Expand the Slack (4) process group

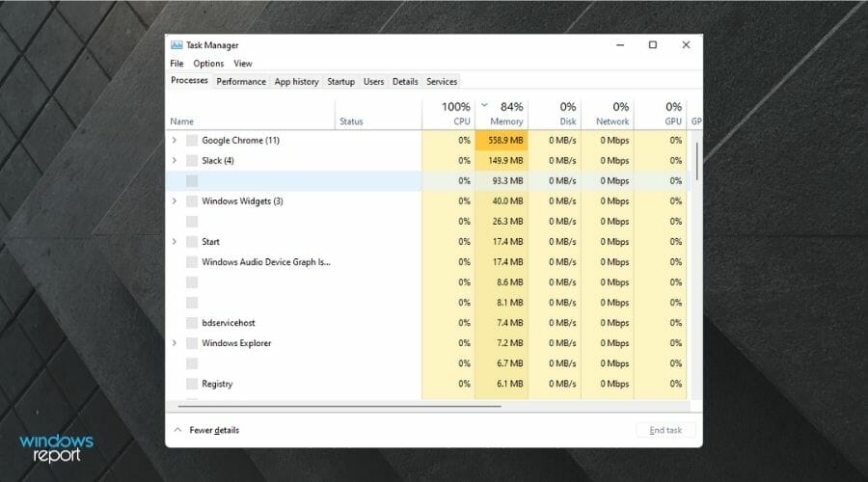coord(175,160)
